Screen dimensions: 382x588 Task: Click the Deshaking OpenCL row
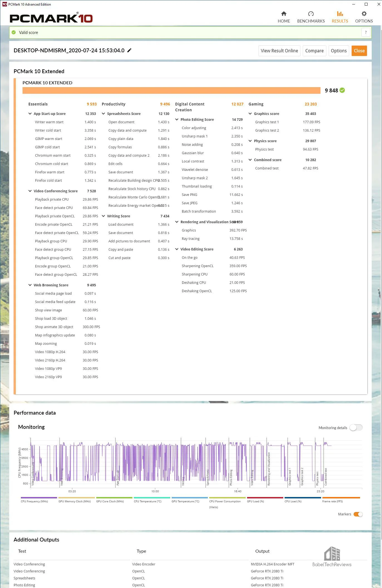tap(214, 291)
